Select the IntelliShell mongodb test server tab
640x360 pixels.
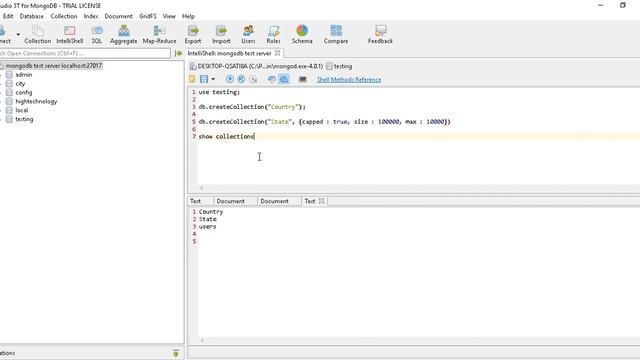pyautogui.click(x=229, y=53)
